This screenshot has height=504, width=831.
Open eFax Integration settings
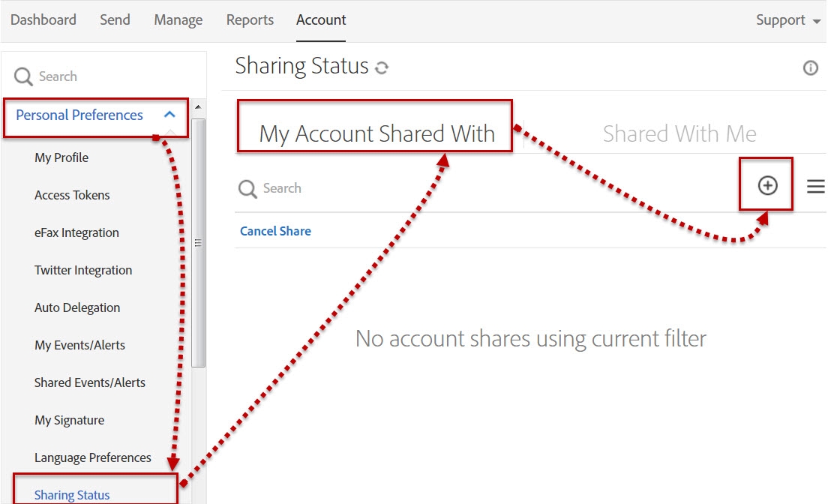click(x=76, y=232)
